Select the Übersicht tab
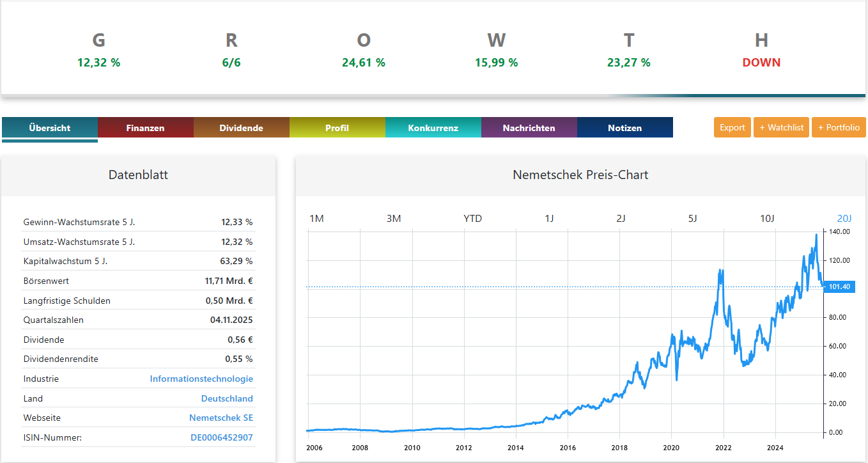868x463 pixels. point(49,128)
